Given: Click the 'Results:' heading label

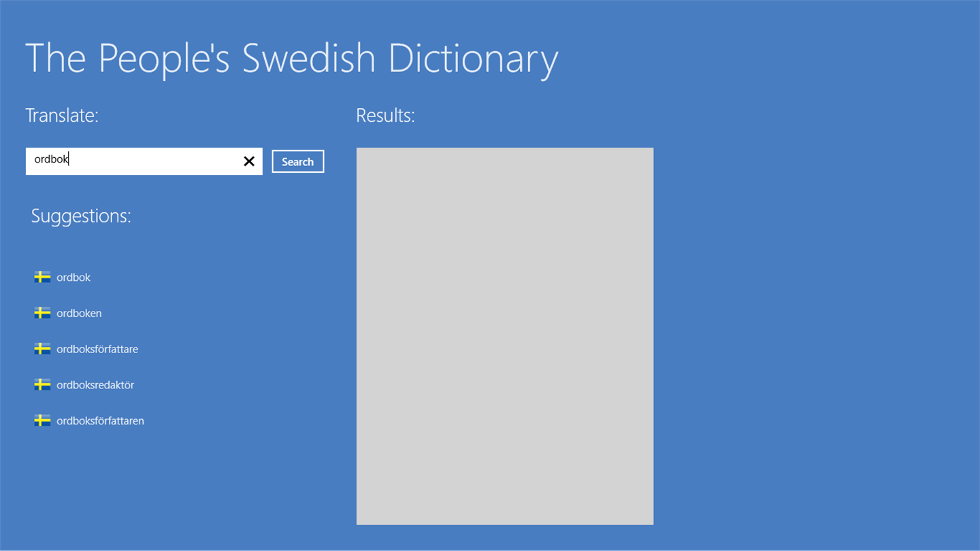Looking at the screenshot, I should 385,116.
